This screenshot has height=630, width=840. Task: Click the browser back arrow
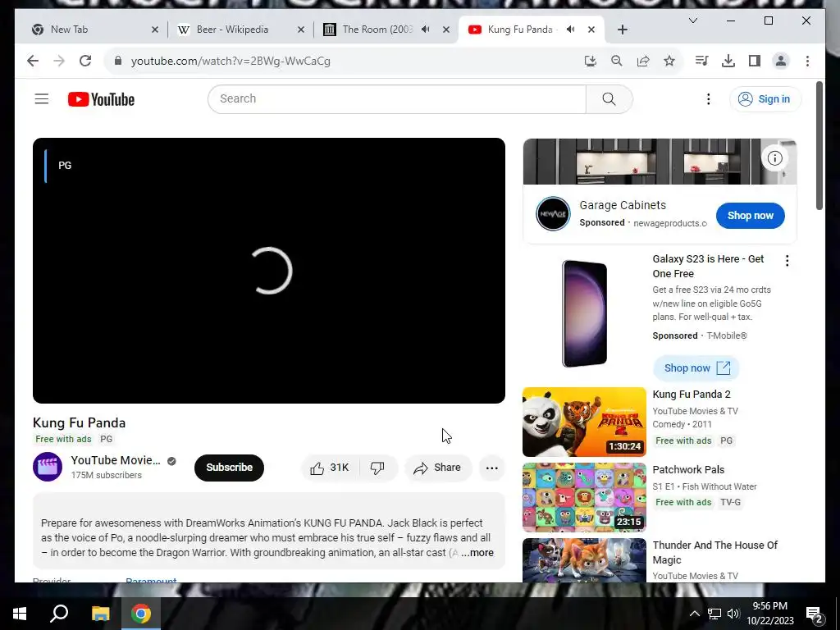click(x=33, y=61)
